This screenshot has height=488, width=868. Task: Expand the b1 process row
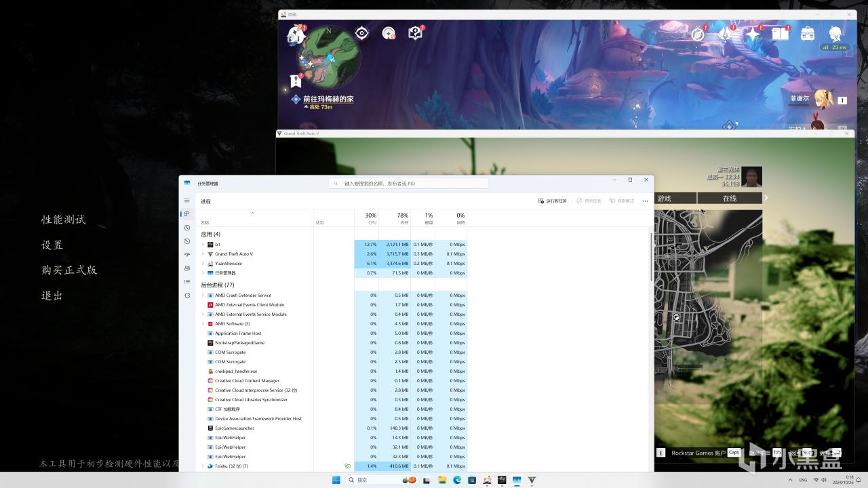(x=203, y=245)
